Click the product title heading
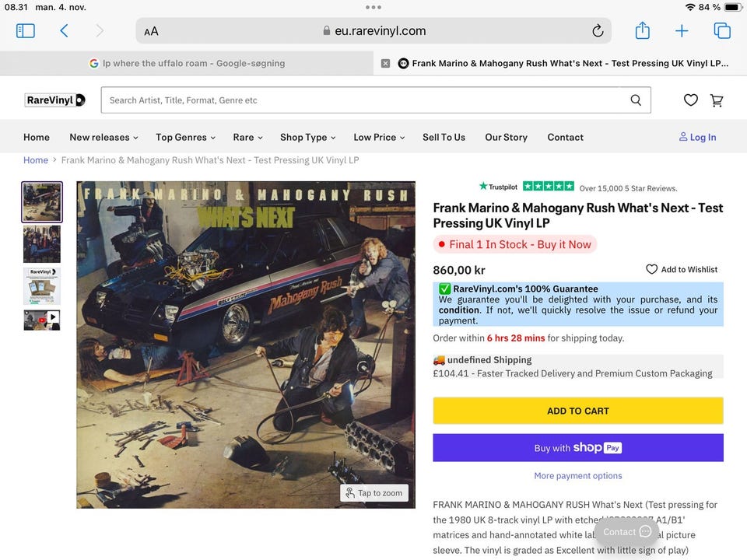Image resolution: width=747 pixels, height=560 pixels. pyautogui.click(x=578, y=215)
